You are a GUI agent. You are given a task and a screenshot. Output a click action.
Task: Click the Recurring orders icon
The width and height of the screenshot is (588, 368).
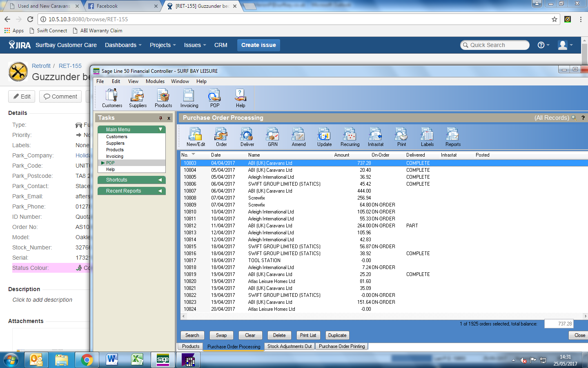coord(350,137)
